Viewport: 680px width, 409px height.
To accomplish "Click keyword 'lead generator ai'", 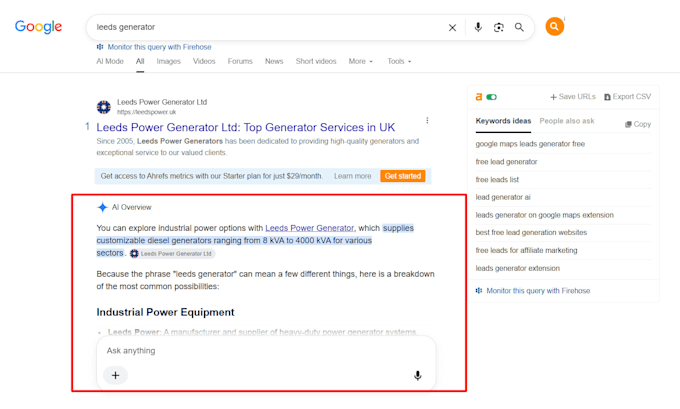I will pyautogui.click(x=503, y=197).
